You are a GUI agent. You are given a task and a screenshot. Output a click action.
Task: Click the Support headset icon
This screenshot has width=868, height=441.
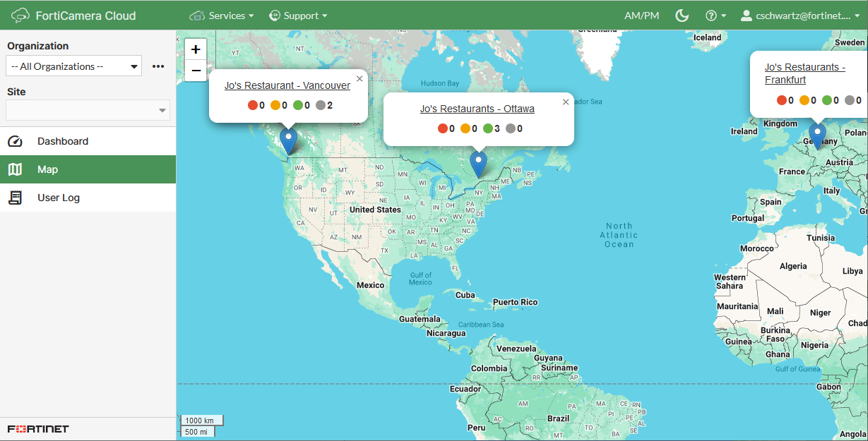(275, 16)
